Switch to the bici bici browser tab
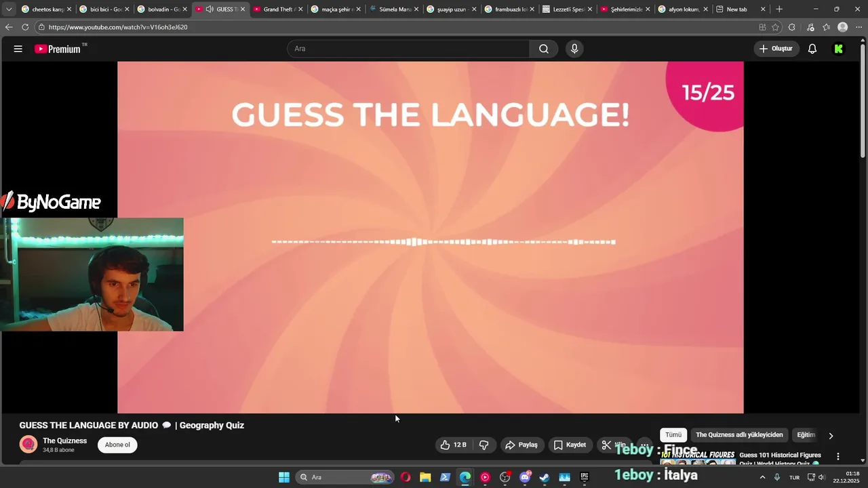Screen dimensions: 868x488 tap(104, 9)
